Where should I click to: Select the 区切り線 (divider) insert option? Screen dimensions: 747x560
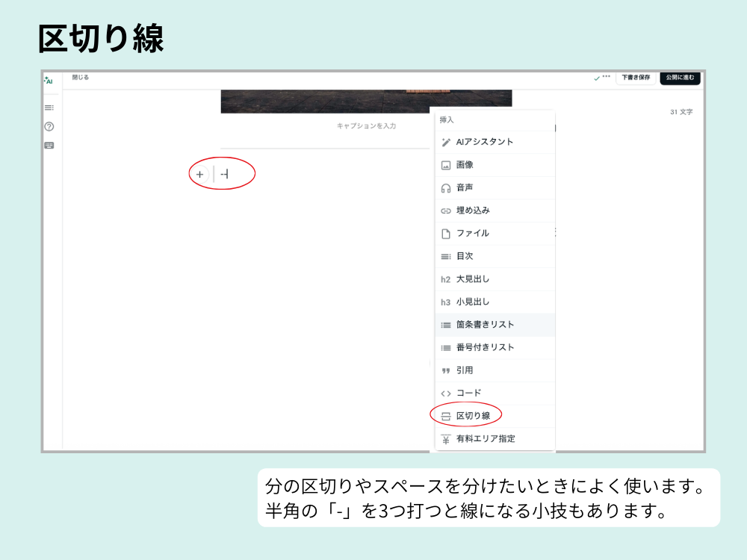[x=471, y=416]
